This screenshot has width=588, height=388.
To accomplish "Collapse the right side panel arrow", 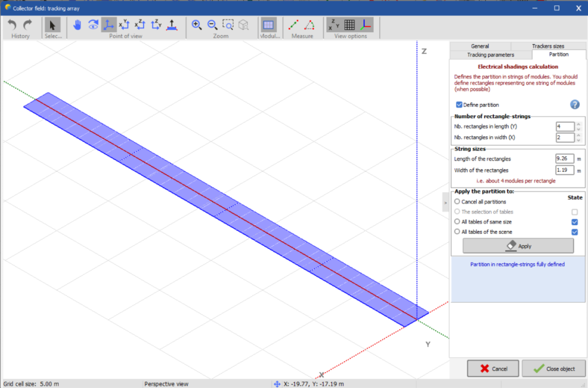I will pos(445,202).
